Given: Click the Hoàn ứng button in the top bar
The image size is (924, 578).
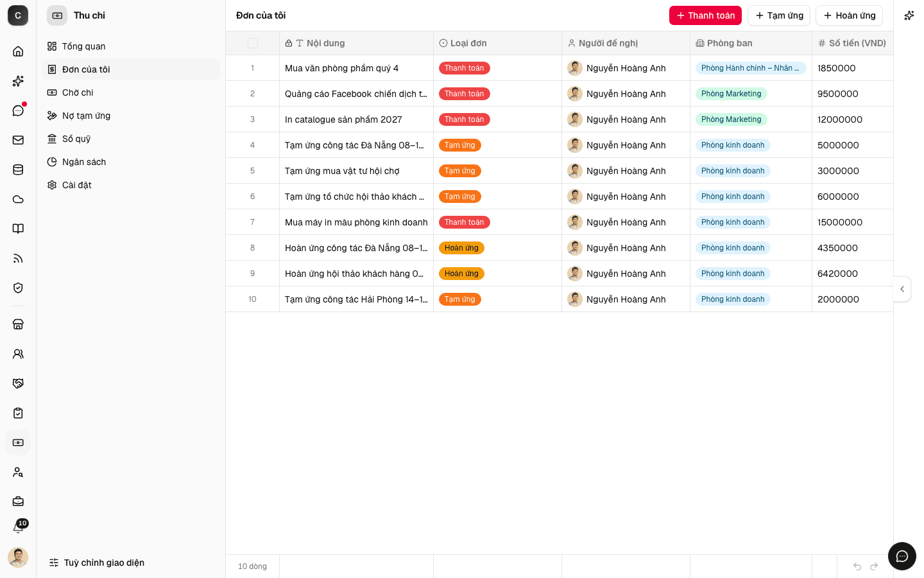Looking at the screenshot, I should tap(849, 15).
